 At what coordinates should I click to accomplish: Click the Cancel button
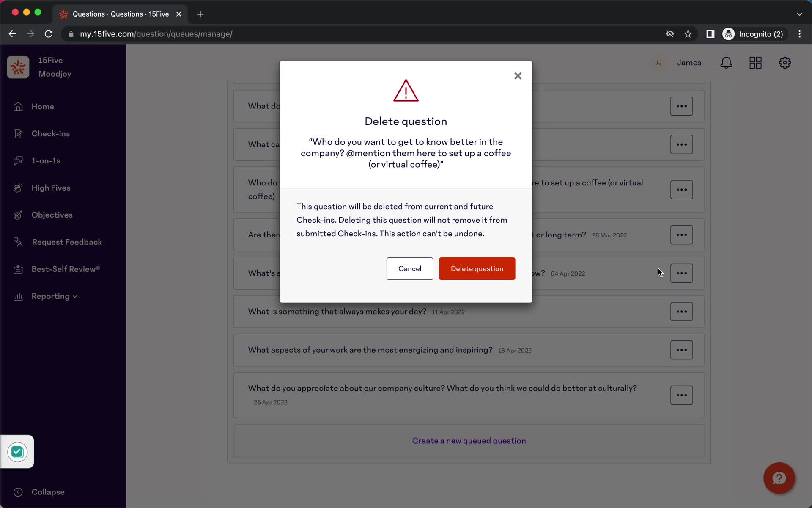click(410, 269)
